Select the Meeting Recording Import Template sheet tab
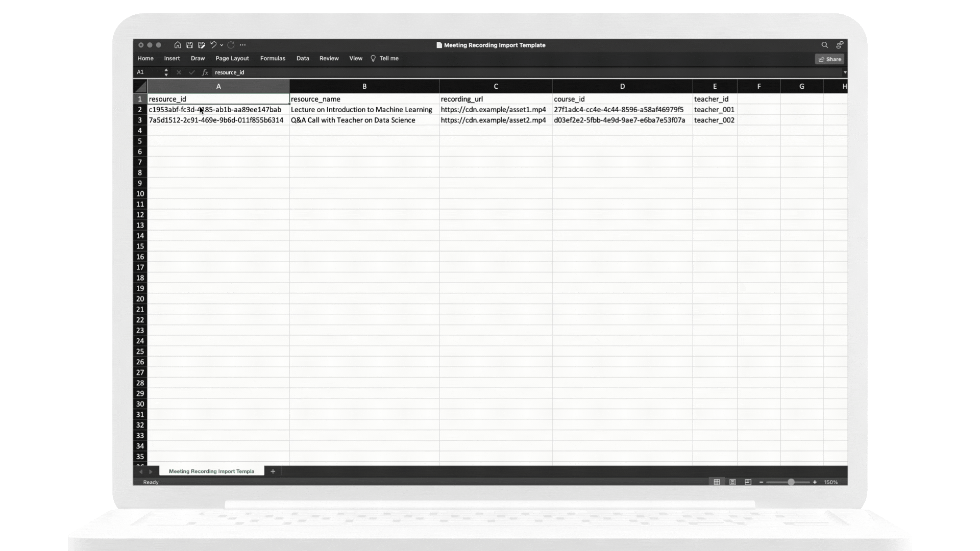 coord(211,471)
